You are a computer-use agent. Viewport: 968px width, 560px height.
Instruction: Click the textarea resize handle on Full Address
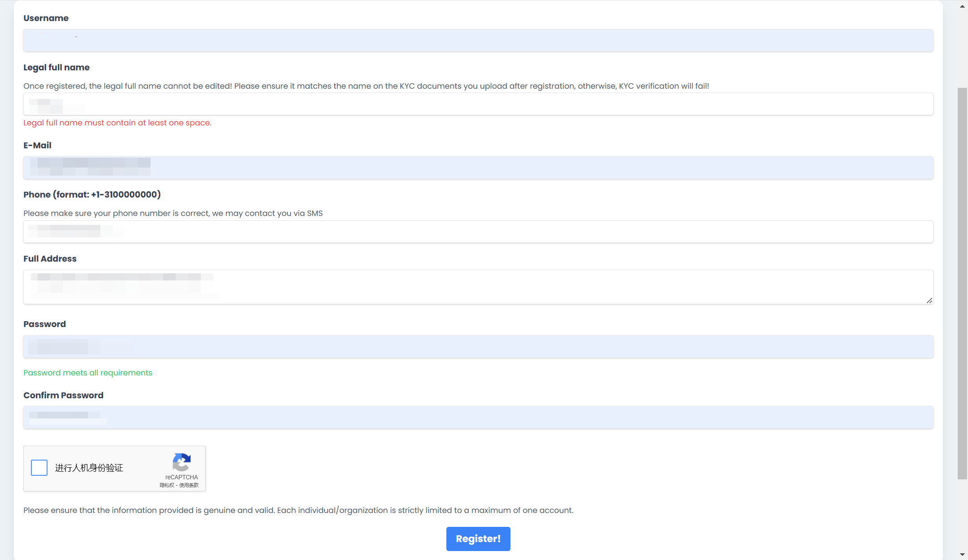[x=929, y=301]
